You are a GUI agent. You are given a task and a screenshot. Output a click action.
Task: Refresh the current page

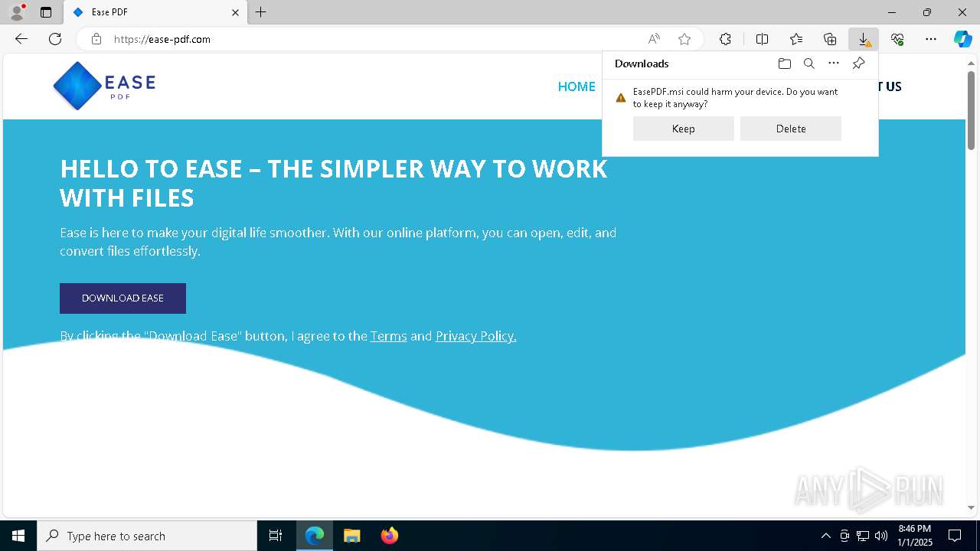[x=55, y=39]
